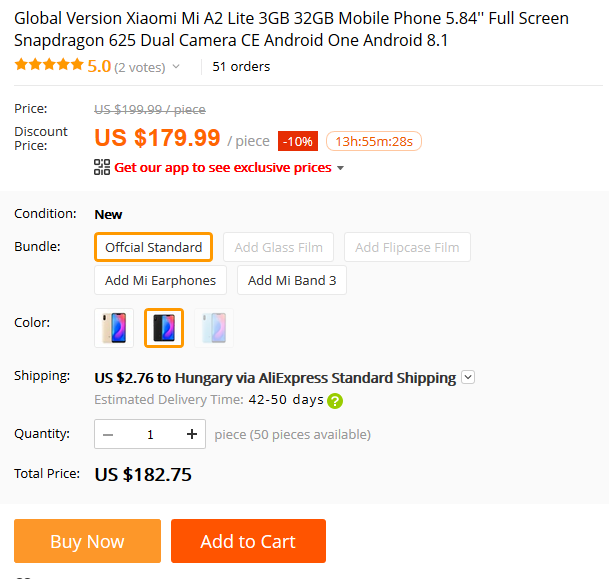
Task: Select the black phone color
Action: [x=164, y=327]
